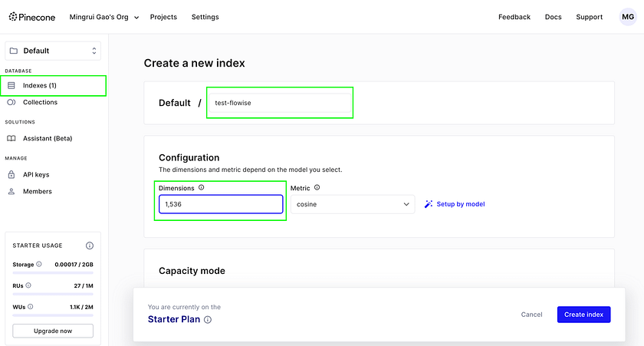
Task: Expand the Default project selector
Action: [x=54, y=51]
